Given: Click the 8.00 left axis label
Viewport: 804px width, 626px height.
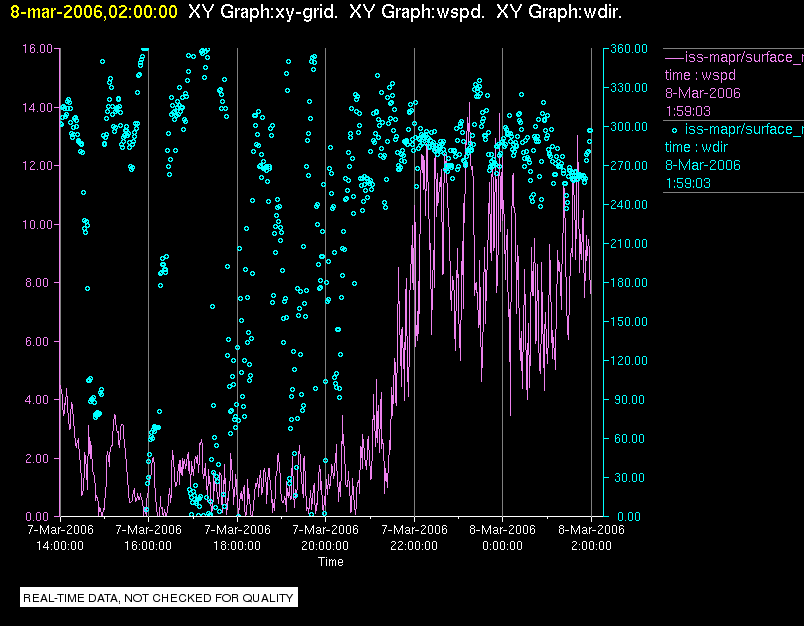Looking at the screenshot, I should pos(39,283).
